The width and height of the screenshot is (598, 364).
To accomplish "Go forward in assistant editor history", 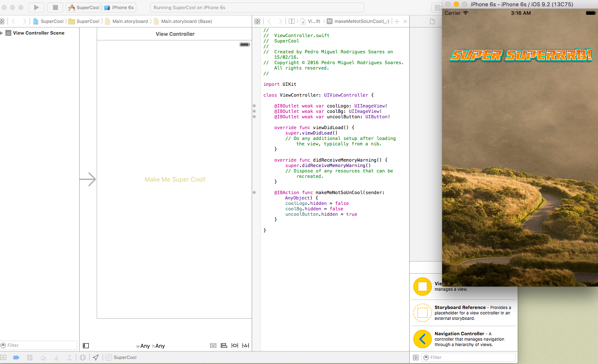I will click(x=280, y=21).
